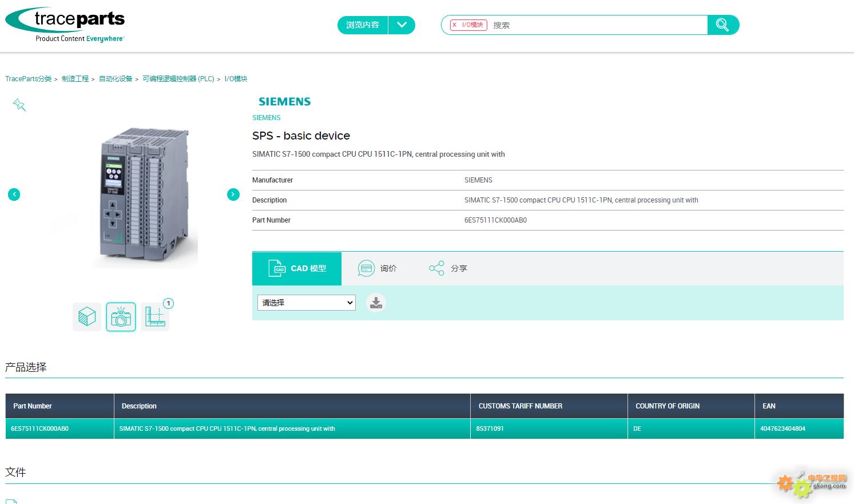Open 可编程逻辑控制器 (PLC) breadcrumb
The image size is (854, 504).
tap(178, 79)
